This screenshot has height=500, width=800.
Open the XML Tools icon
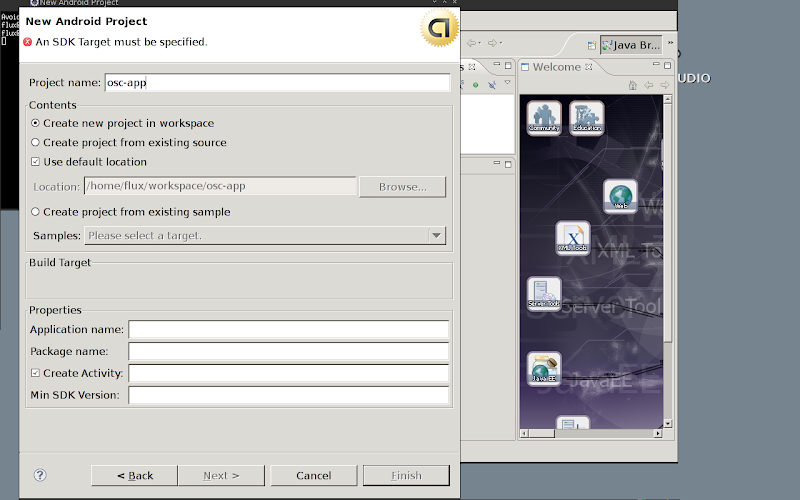click(x=573, y=238)
